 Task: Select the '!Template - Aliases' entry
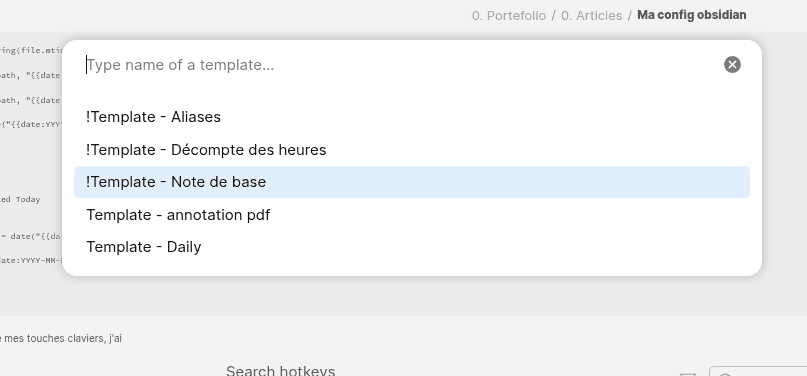(412, 117)
